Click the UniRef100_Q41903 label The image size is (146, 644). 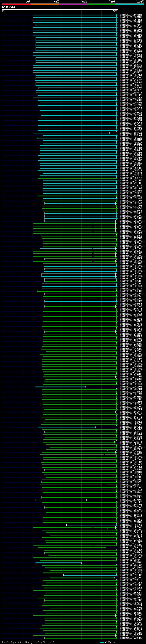131,387
